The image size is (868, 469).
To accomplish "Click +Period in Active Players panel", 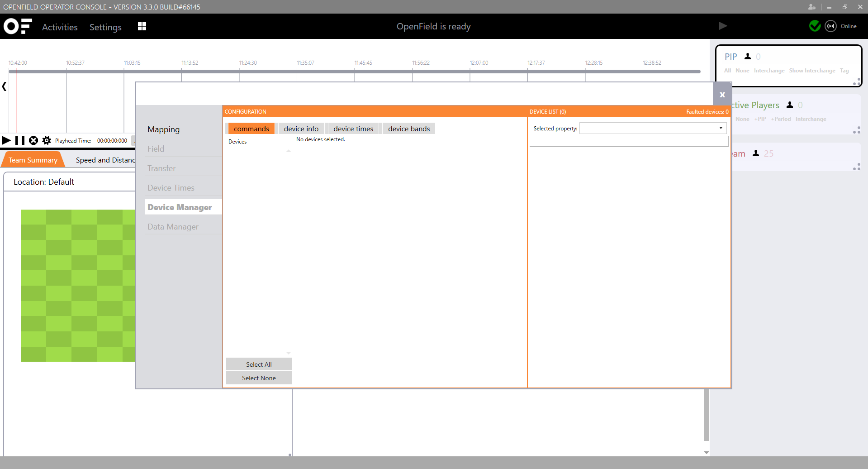I will (781, 119).
